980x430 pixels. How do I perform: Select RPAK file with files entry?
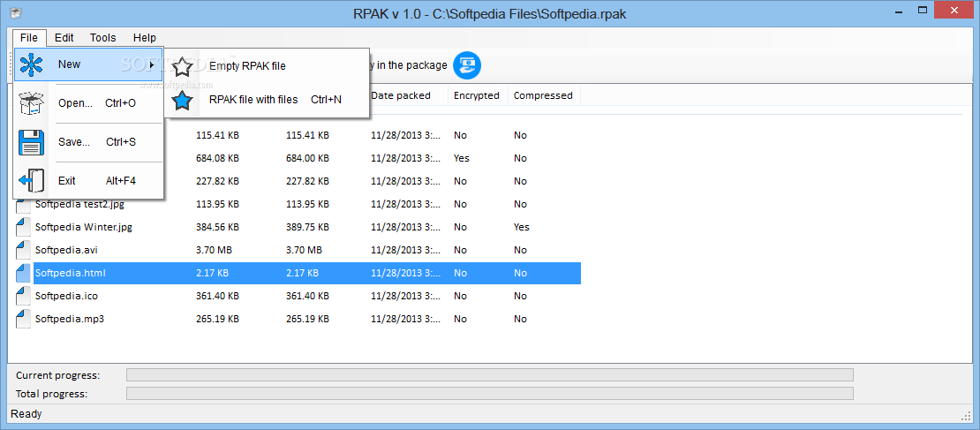267,100
